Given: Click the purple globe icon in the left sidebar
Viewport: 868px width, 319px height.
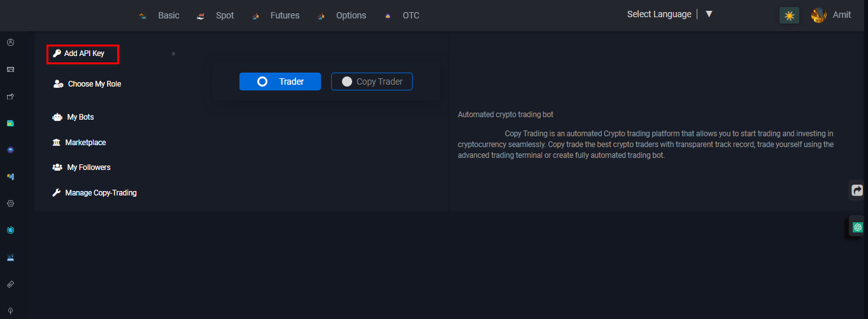Looking at the screenshot, I should pos(10,150).
